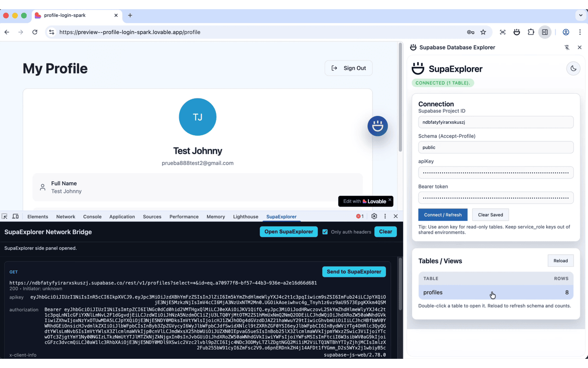Open the Memory tab
588x368 pixels.
tap(216, 217)
